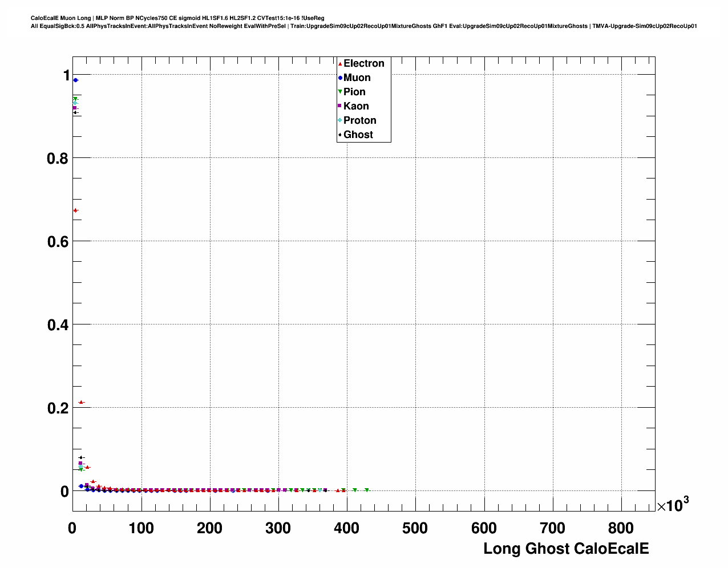Click the cyan Proton marker in legend

point(340,121)
